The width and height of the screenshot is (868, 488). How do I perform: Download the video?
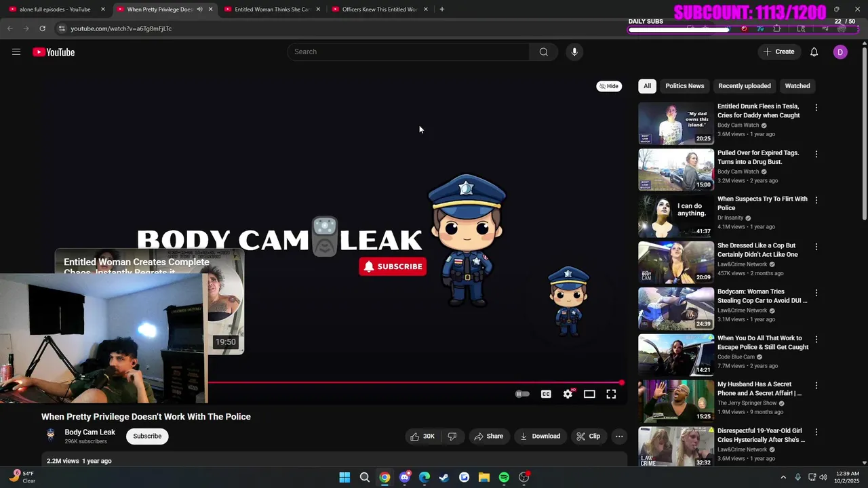540,436
